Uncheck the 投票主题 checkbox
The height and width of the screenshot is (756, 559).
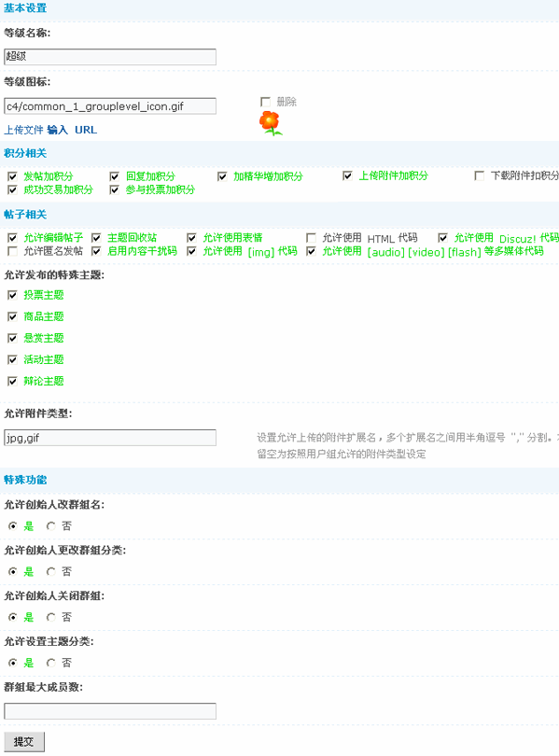[12, 295]
